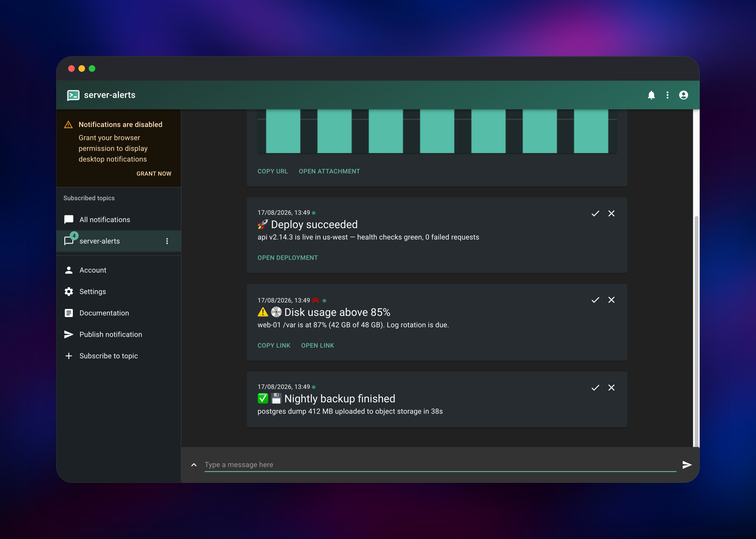Dismiss the Deploy succeeded notification
Screen dimensions: 756x539
[611, 213]
